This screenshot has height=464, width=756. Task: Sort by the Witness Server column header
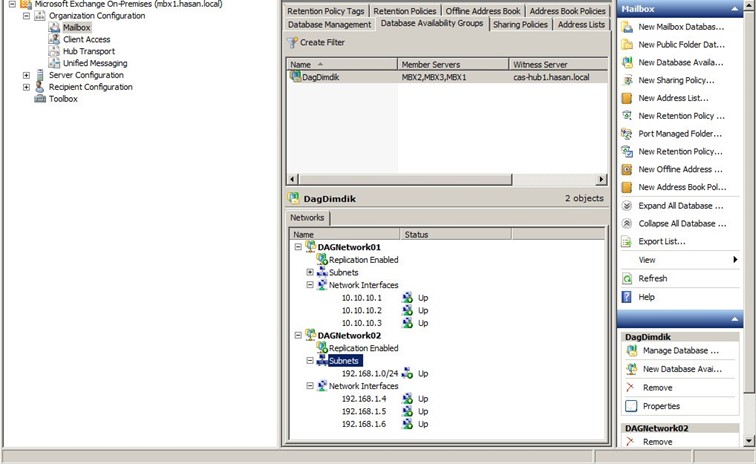tap(558, 64)
